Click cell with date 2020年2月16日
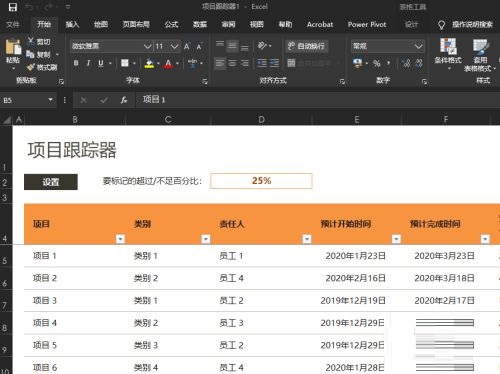 (x=357, y=278)
